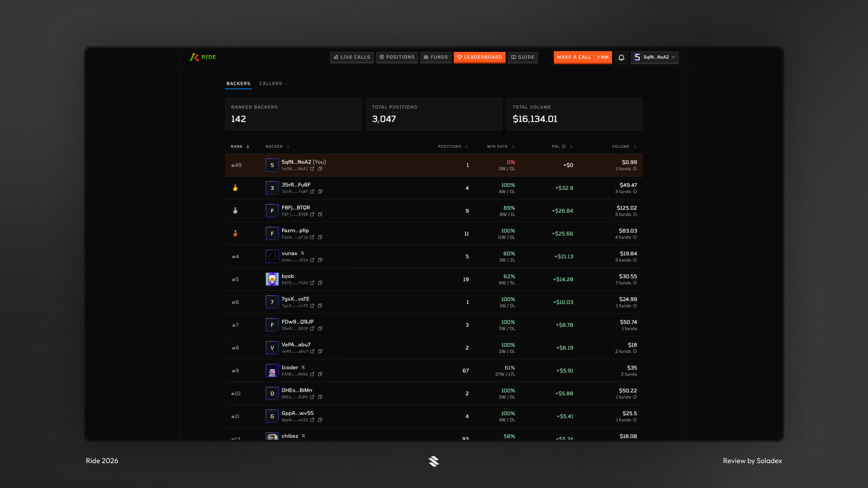The image size is (868, 488).
Task: Click the PNL info icon
Action: click(x=564, y=146)
